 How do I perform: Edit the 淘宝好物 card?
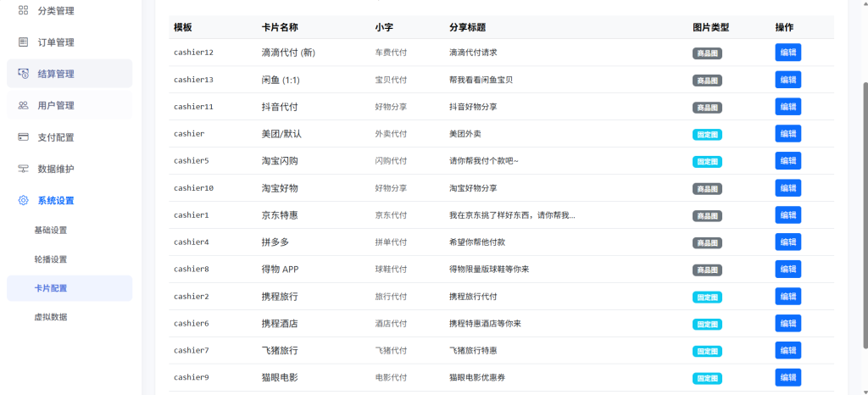point(787,187)
